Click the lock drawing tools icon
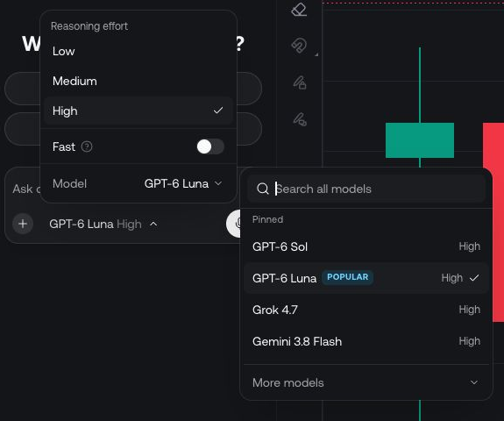 click(x=300, y=82)
